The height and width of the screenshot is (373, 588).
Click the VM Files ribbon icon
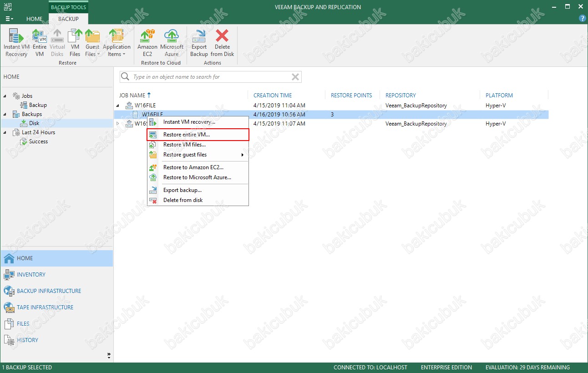pos(75,43)
